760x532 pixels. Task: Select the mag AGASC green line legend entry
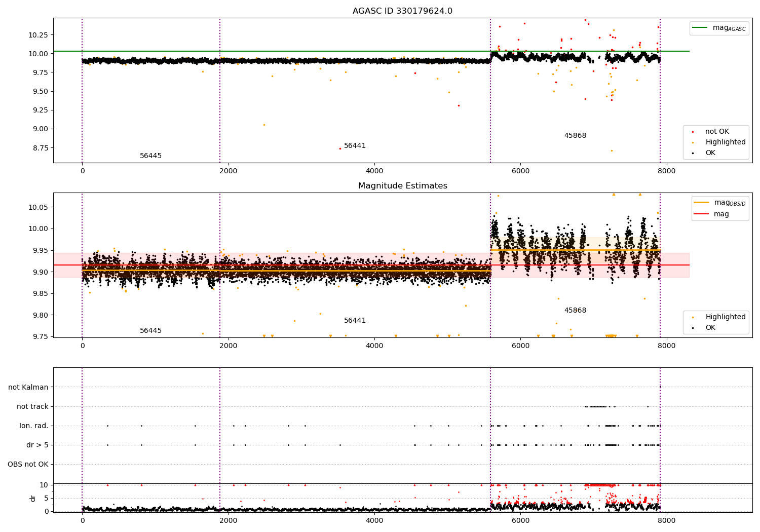[x=719, y=28]
